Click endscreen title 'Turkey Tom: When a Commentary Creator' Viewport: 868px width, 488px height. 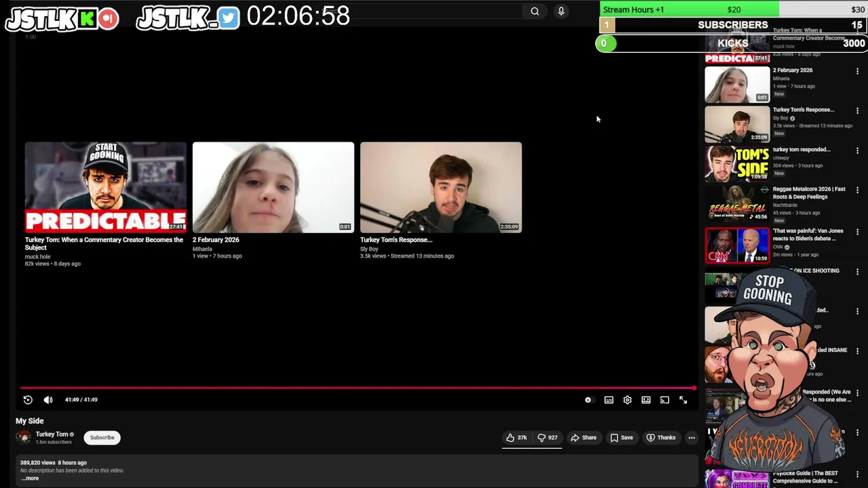click(104, 243)
